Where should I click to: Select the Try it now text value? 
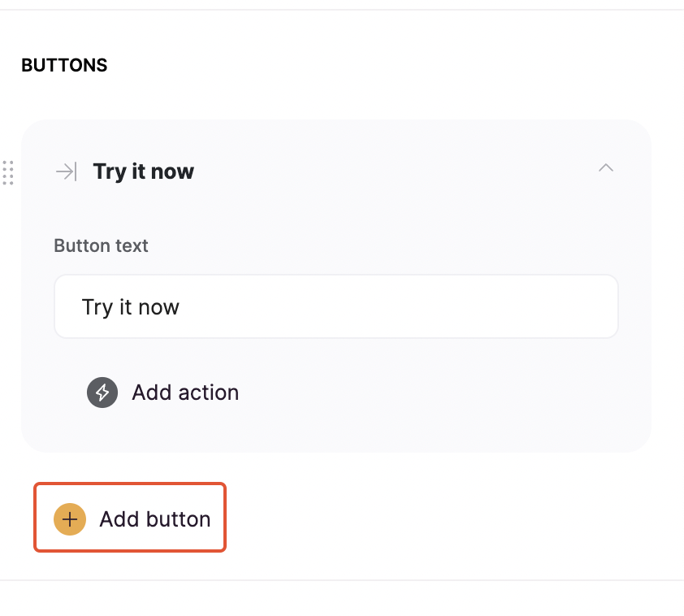[x=130, y=306]
